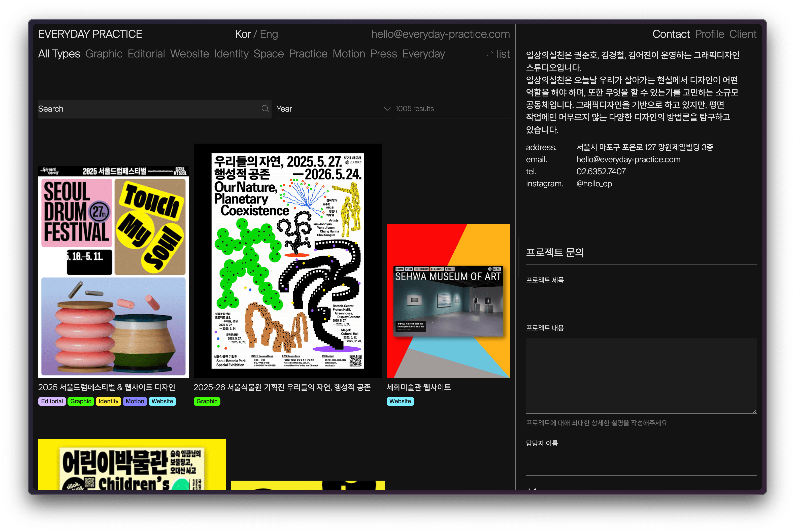Viewport: 795px width, 532px height.
Task: Open the @hello_ep Instagram link
Action: tap(594, 184)
